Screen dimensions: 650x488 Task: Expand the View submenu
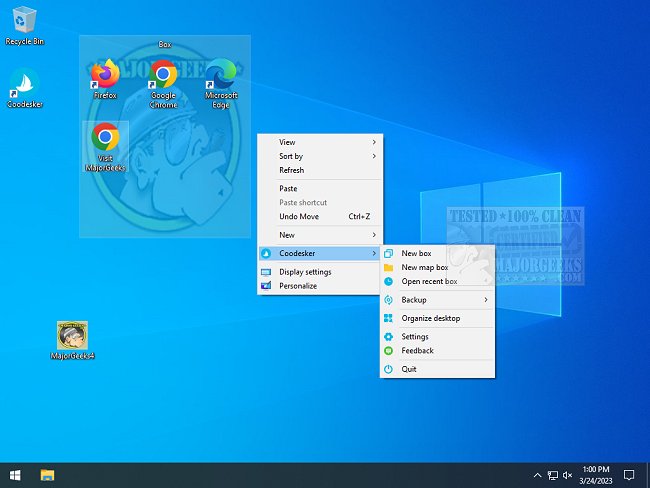(320, 142)
